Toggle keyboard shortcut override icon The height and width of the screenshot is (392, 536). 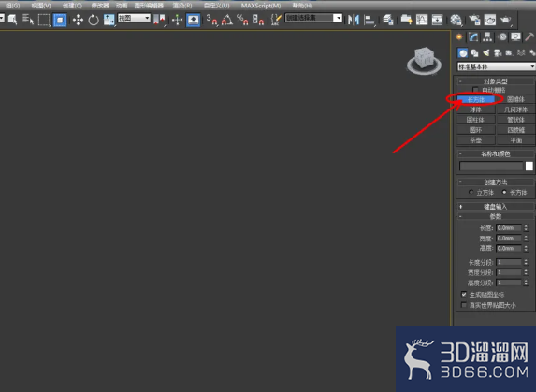[x=193, y=20]
